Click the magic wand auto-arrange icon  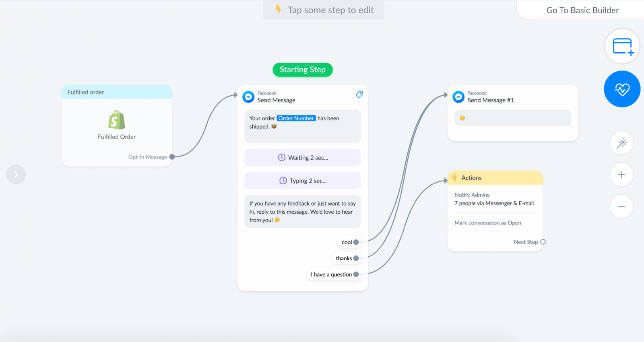point(622,143)
